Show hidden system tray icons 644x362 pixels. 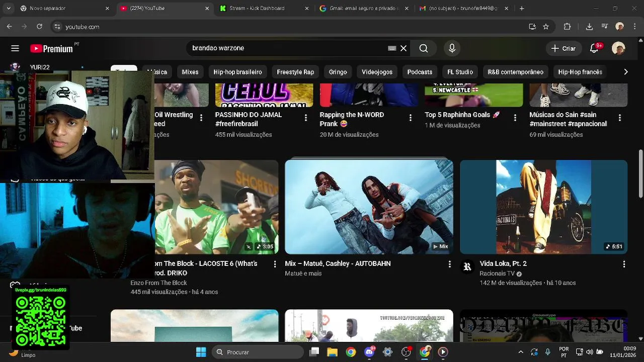(x=521, y=352)
